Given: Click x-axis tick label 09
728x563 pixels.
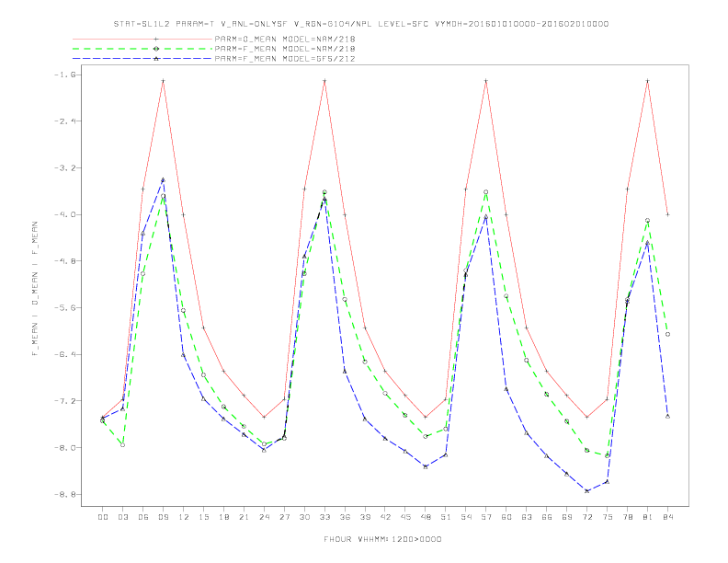Looking at the screenshot, I should [x=163, y=517].
